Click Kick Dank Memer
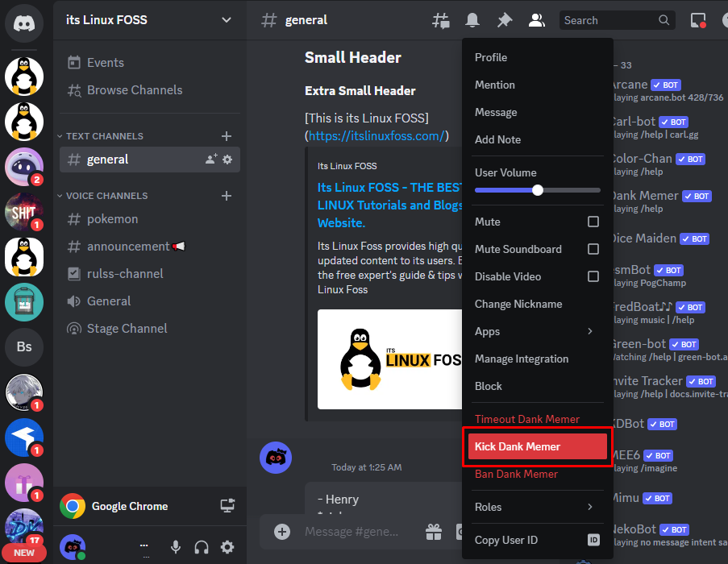The height and width of the screenshot is (564, 728). click(537, 446)
